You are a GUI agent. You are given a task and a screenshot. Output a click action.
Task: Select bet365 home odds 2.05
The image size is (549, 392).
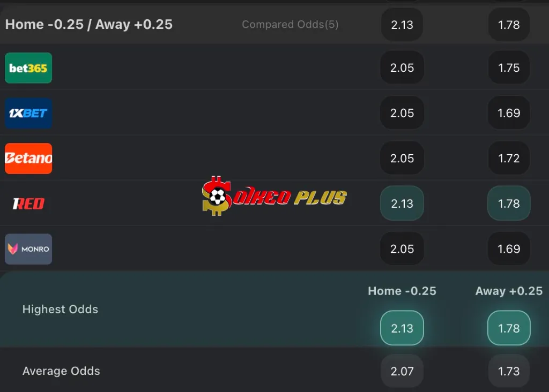click(x=402, y=68)
